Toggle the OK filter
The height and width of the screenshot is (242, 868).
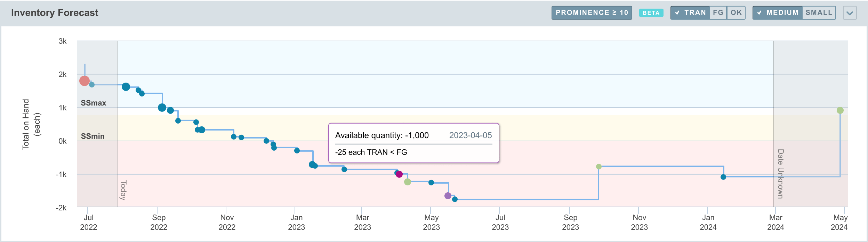tap(736, 13)
